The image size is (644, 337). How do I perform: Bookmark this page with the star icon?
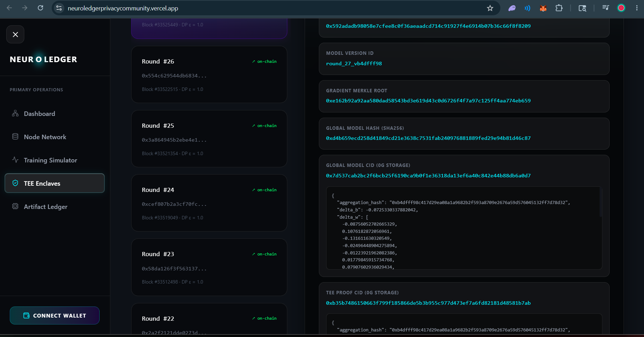tap(490, 8)
